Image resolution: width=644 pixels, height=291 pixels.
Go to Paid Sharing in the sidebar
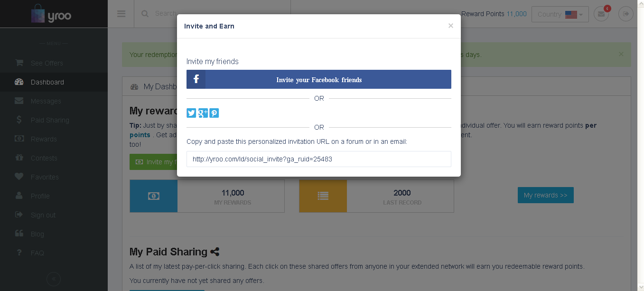(x=50, y=120)
